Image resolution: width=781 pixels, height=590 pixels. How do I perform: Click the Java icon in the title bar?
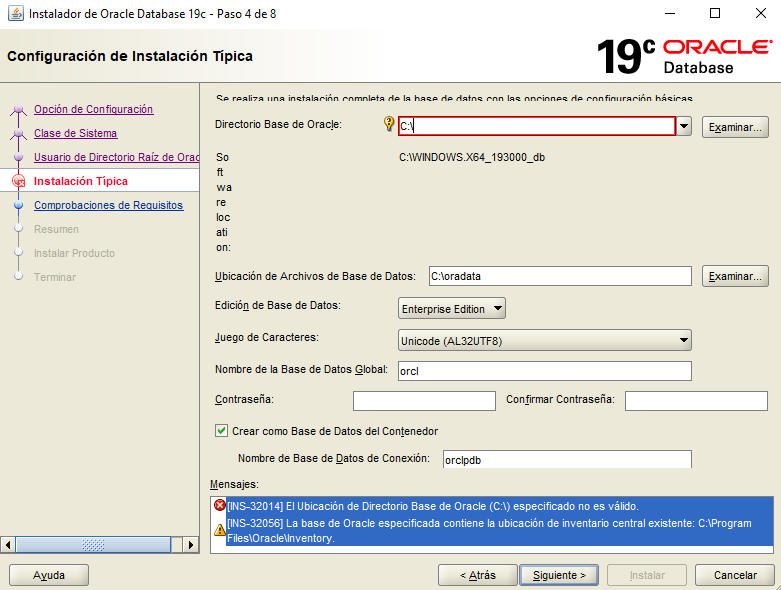[x=14, y=14]
